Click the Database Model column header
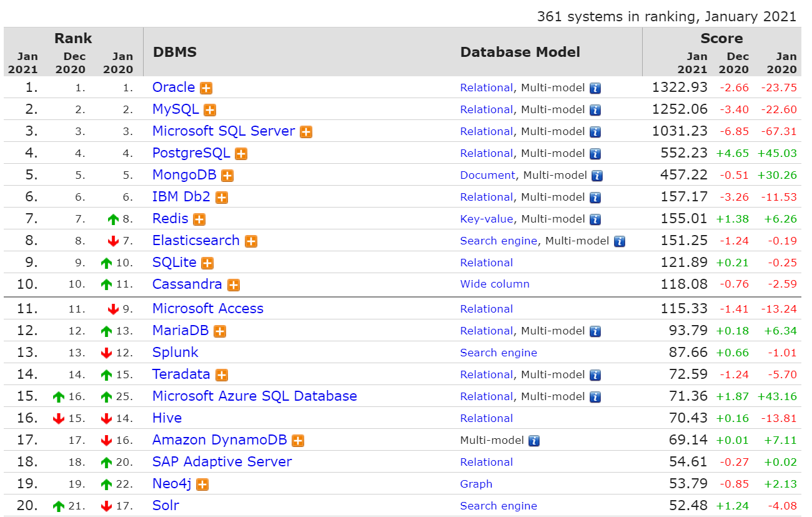The height and width of the screenshot is (517, 812). click(x=520, y=52)
